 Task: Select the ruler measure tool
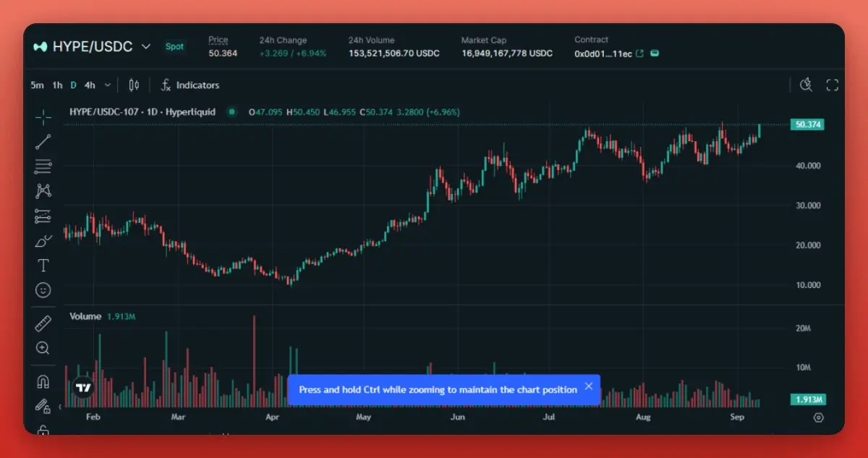[x=43, y=323]
